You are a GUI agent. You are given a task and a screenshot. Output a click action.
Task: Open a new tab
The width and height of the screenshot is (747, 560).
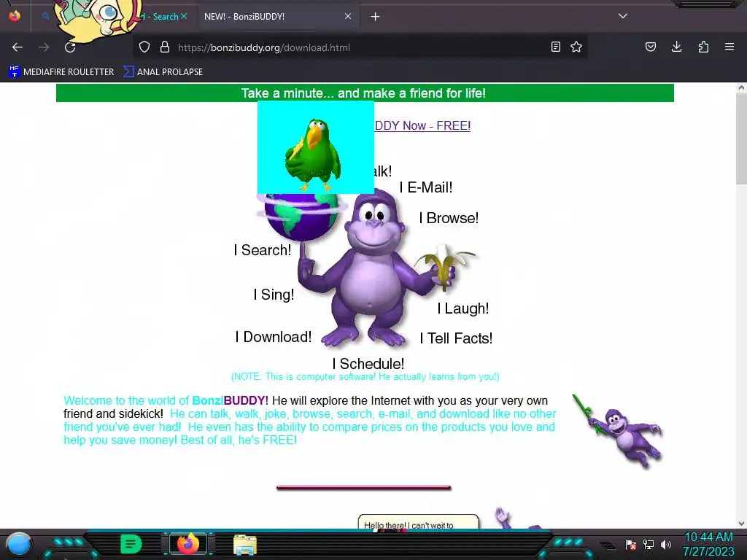coord(376,17)
